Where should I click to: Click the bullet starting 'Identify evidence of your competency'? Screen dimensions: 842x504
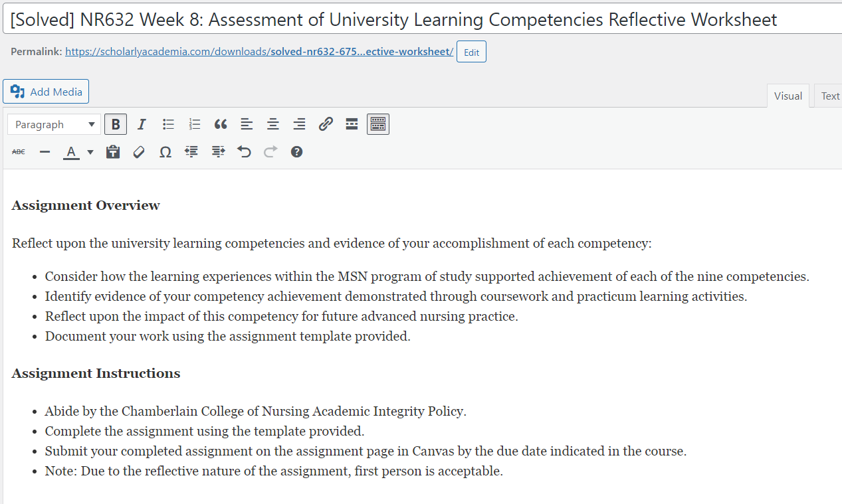point(396,296)
